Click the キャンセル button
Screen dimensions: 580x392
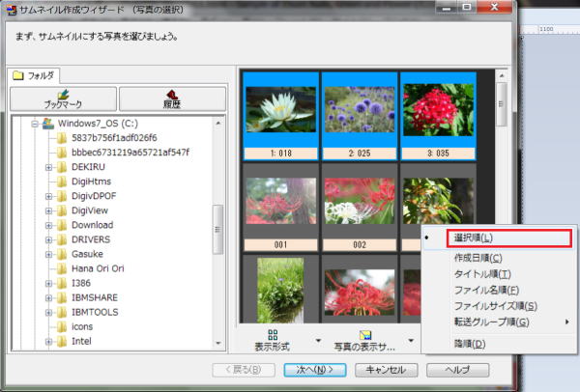pos(386,370)
